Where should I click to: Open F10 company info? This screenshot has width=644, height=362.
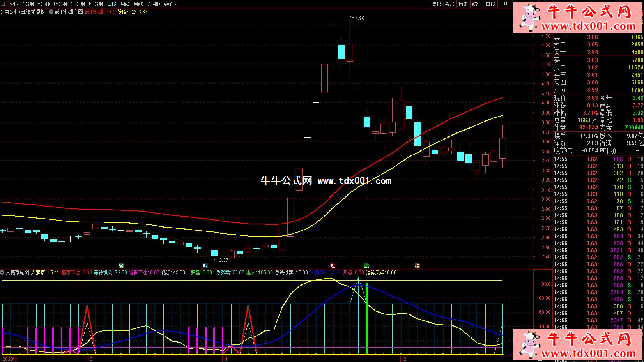point(505,4)
